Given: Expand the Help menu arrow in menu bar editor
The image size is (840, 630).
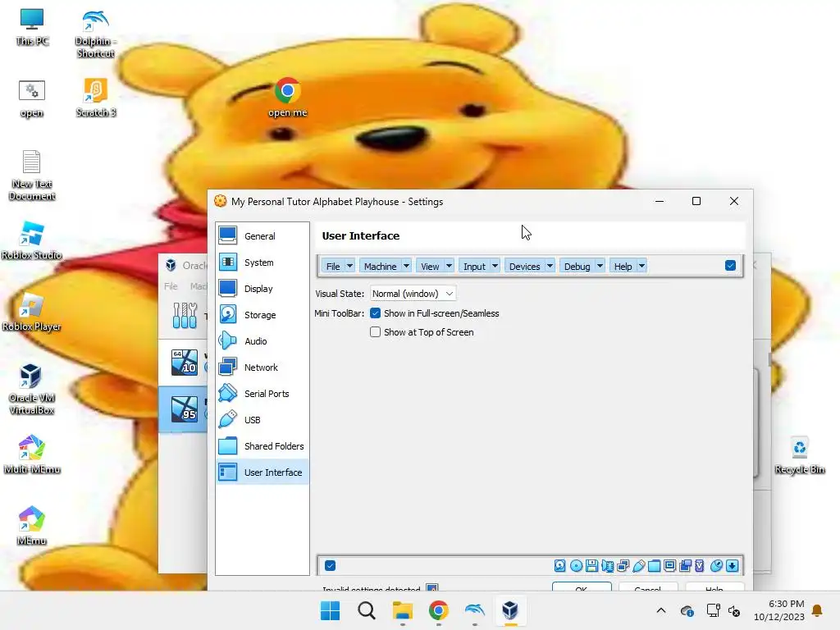Looking at the screenshot, I should click(641, 266).
